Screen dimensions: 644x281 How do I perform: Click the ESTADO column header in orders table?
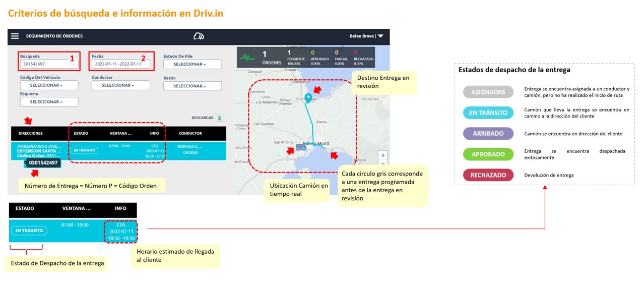point(81,134)
